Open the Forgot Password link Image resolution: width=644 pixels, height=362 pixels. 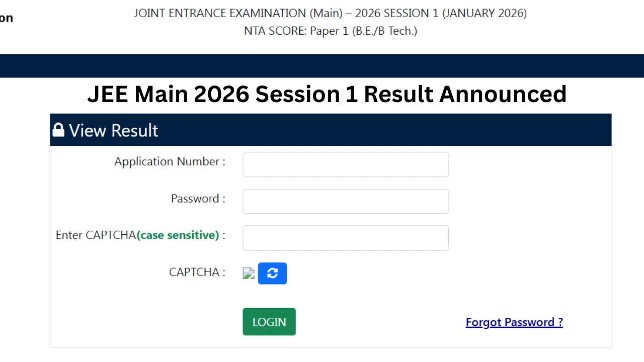tap(514, 322)
